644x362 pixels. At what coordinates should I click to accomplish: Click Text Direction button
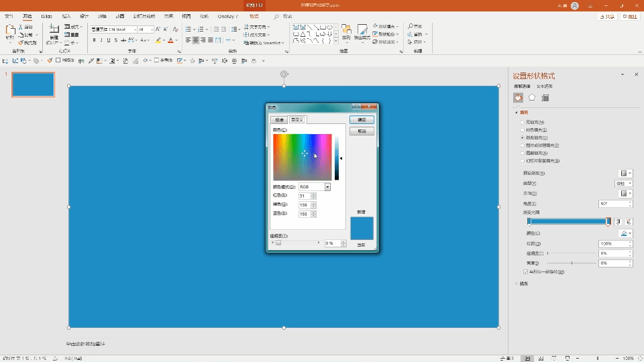257,27
